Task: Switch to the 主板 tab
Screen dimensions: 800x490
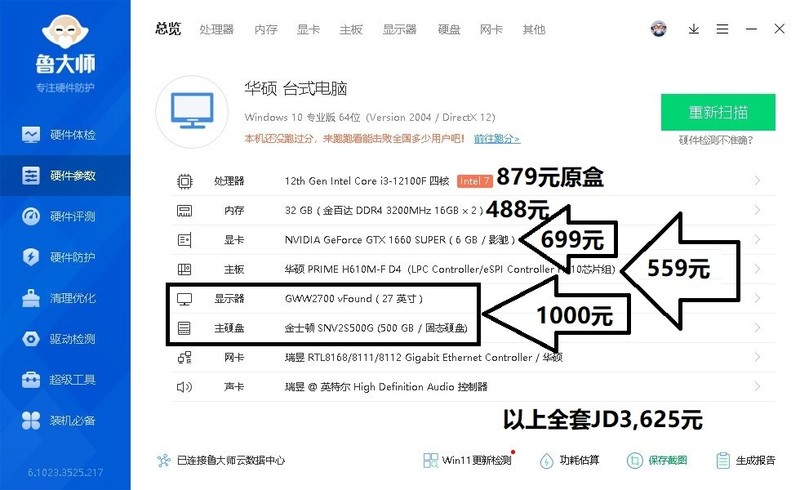Action: tap(351, 30)
